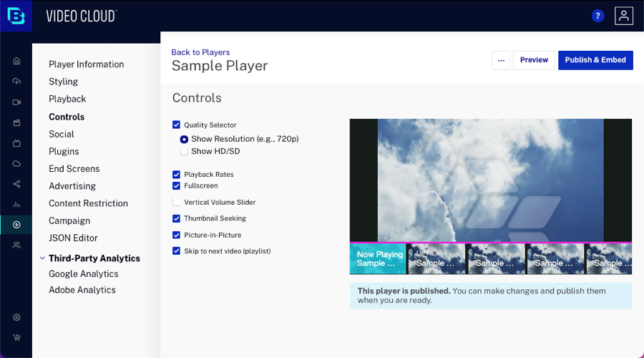Screen dimensions: 644x358
Task: Click the Home icon in left sidebar
Action: [x=16, y=61]
